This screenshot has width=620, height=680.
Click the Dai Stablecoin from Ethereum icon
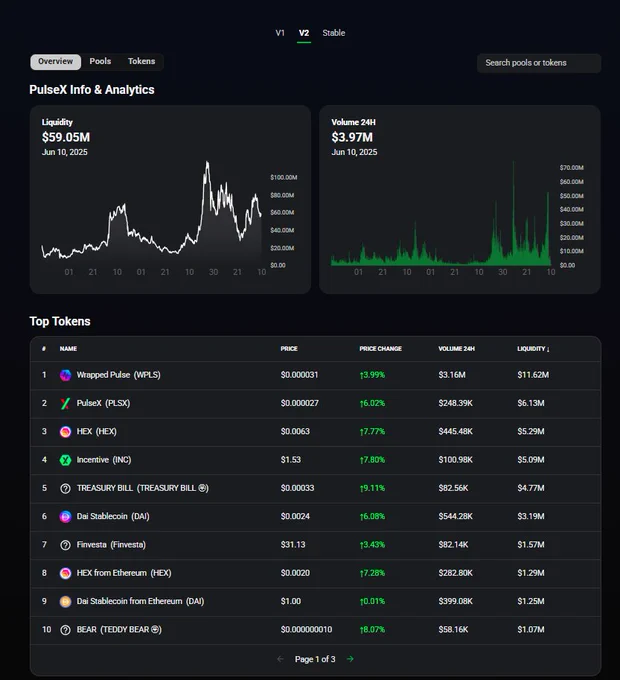(x=65, y=602)
